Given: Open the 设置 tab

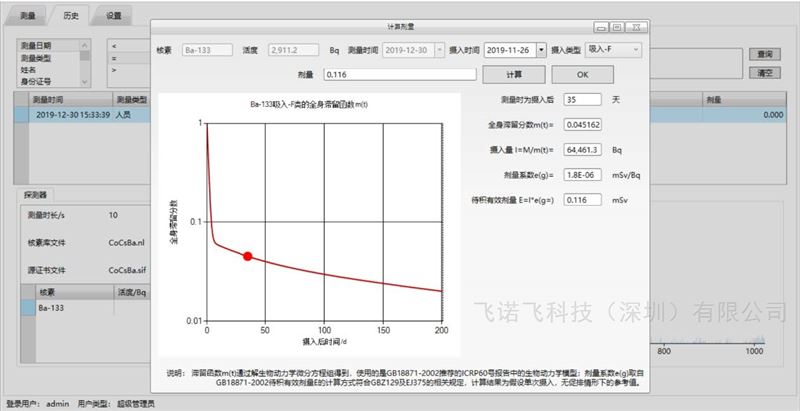Looking at the screenshot, I should tap(113, 16).
